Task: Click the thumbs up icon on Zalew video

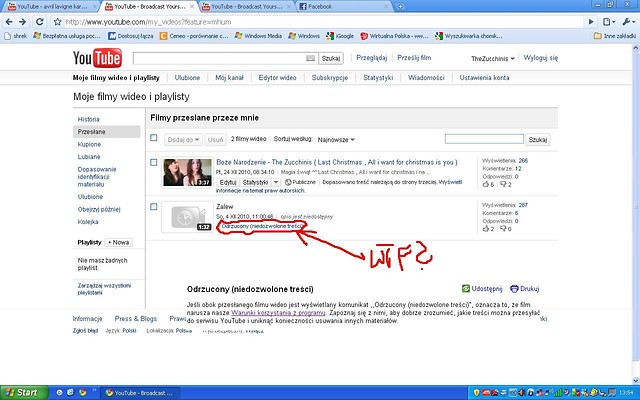Action: click(x=486, y=229)
